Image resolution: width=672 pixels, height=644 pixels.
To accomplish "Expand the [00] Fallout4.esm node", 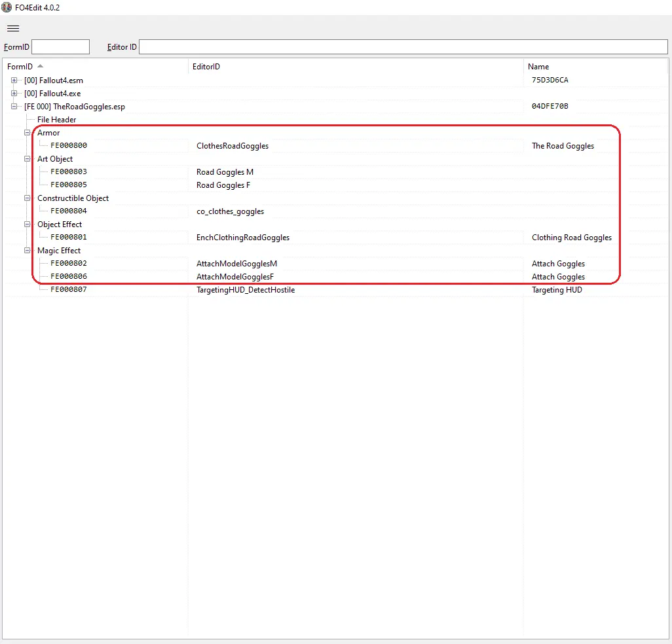I will click(14, 80).
